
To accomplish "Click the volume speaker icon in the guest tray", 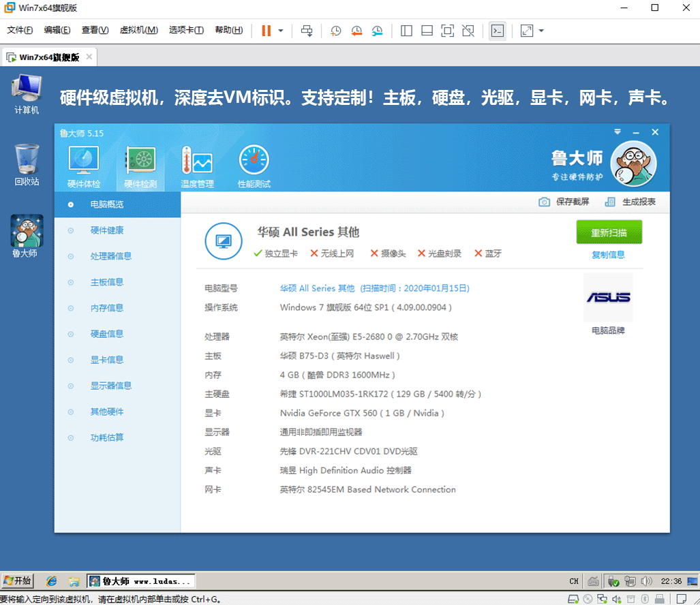I will click(x=646, y=581).
